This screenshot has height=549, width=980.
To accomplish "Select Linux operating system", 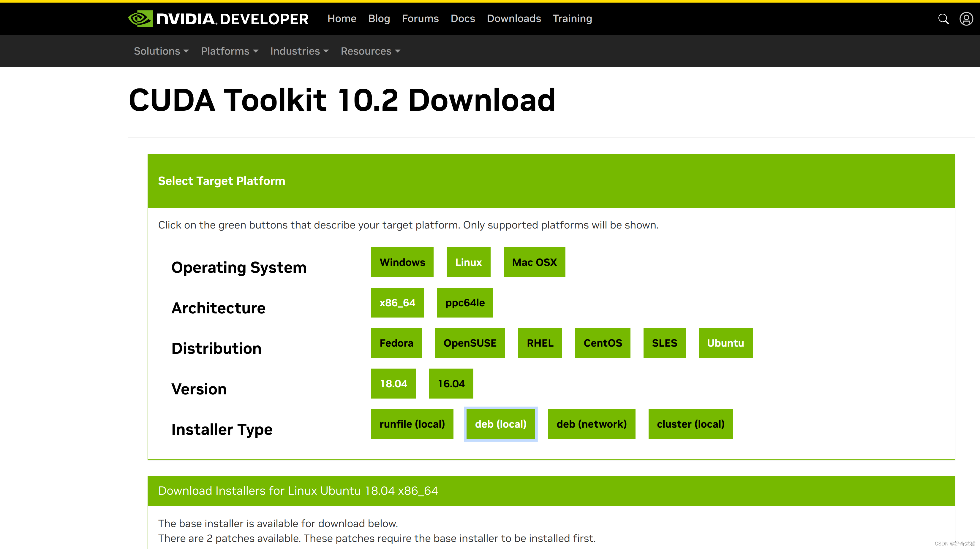I will [x=468, y=262].
